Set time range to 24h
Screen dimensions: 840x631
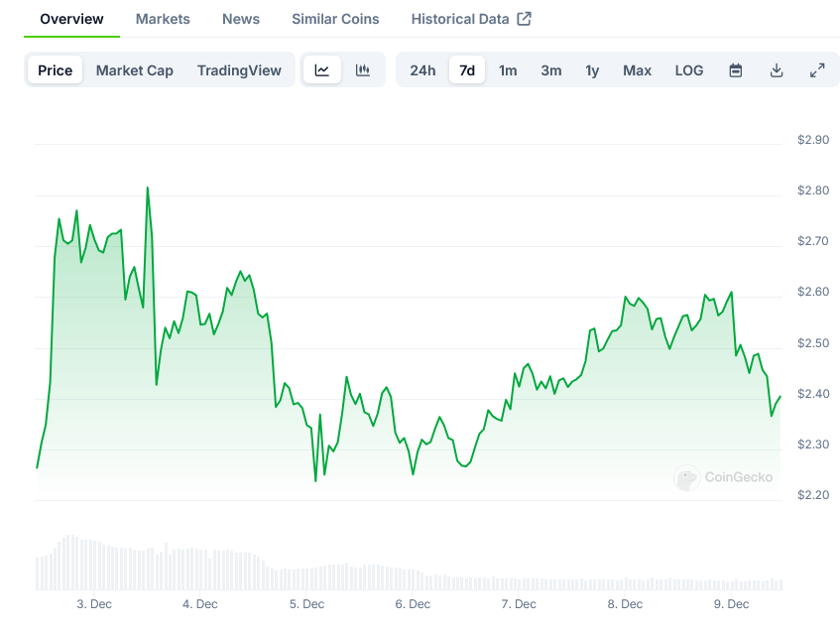(422, 70)
